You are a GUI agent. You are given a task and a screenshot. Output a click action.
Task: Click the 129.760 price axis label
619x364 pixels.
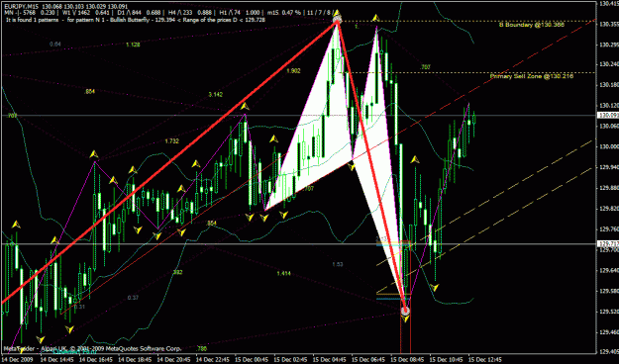tap(609, 229)
